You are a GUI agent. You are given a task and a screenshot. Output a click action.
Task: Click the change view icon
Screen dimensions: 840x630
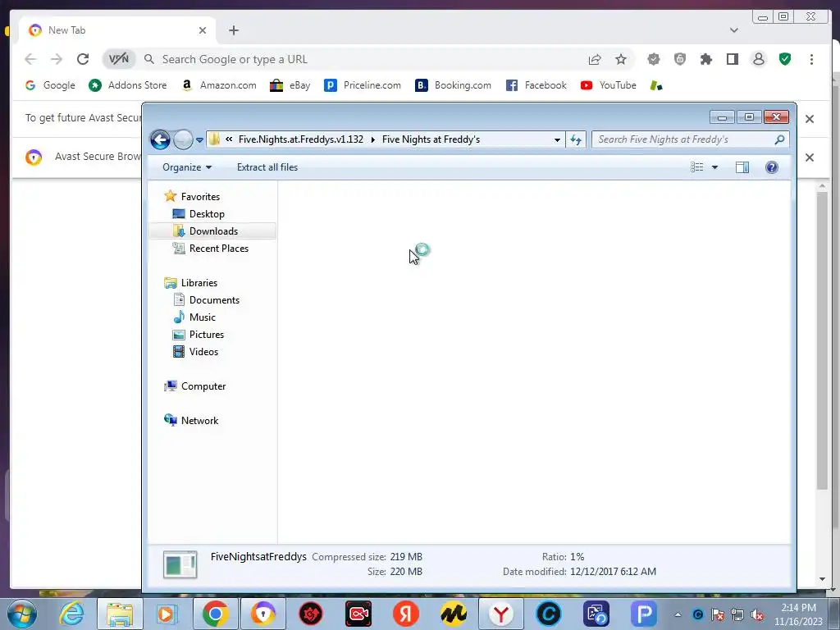pyautogui.click(x=697, y=167)
